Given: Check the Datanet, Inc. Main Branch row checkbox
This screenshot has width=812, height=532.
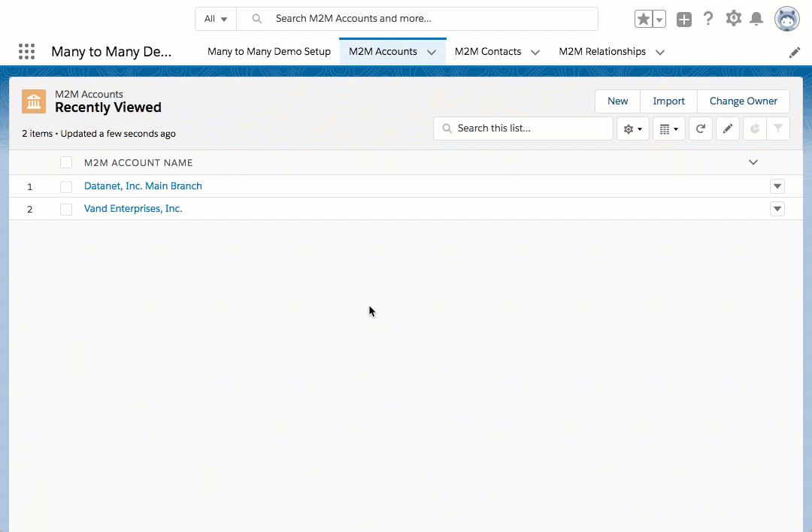Looking at the screenshot, I should [65, 186].
